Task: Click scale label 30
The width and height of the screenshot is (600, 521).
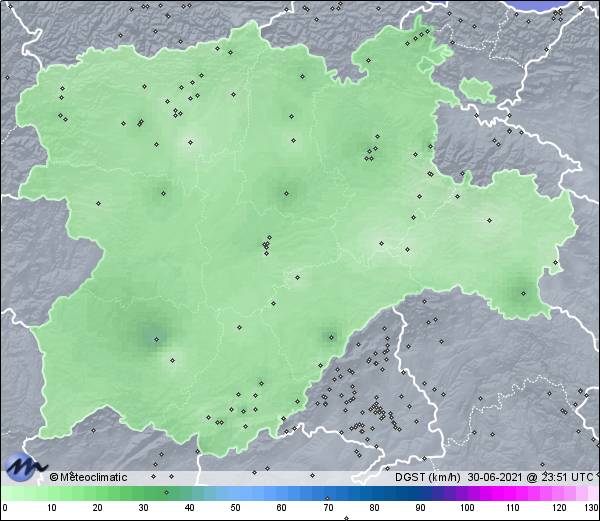Action: [x=143, y=508]
